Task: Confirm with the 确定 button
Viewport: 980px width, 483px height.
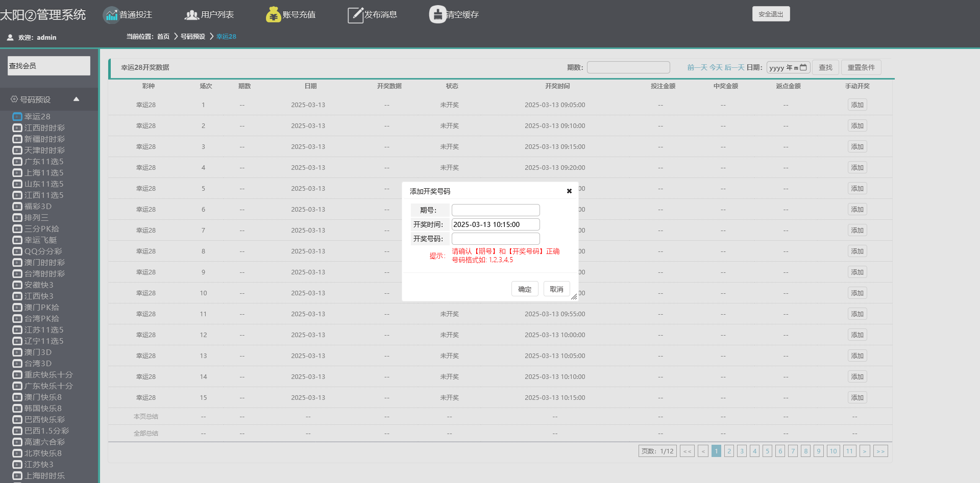Action: click(x=525, y=289)
